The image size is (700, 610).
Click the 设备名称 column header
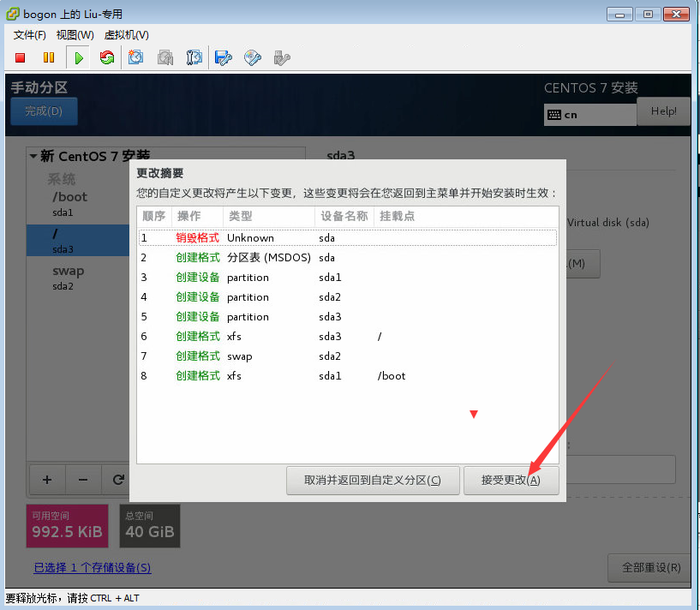click(344, 216)
